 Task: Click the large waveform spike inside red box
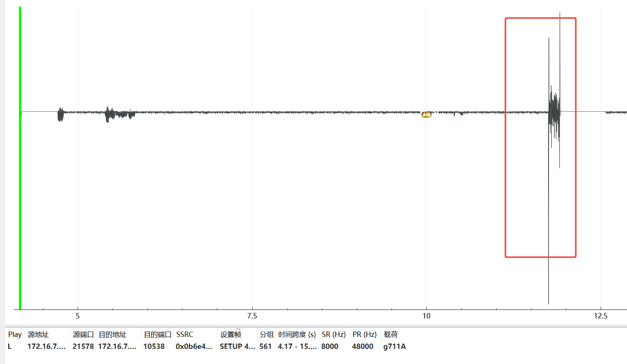tap(549, 170)
